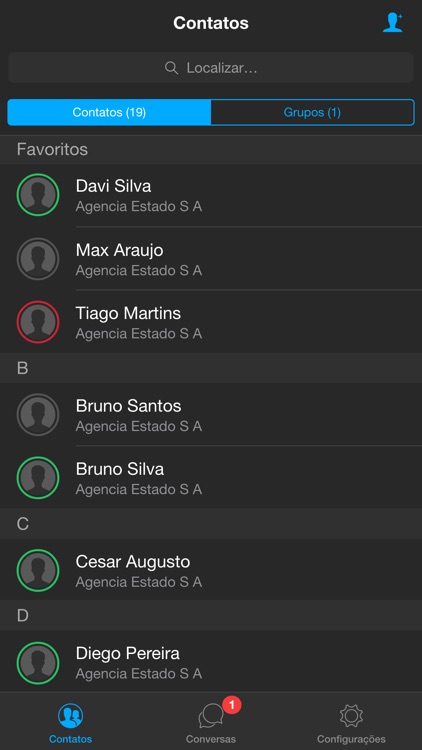Viewport: 422px width, 750px height.
Task: Tap Bruno Santos' gray avatar icon
Action: click(38, 415)
